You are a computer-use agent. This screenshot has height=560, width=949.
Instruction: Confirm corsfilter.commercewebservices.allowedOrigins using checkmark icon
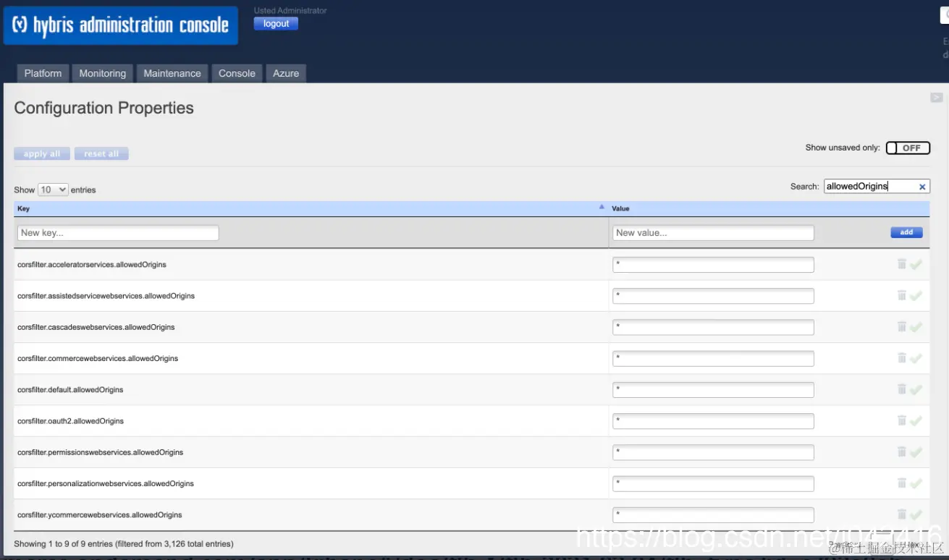tap(916, 358)
